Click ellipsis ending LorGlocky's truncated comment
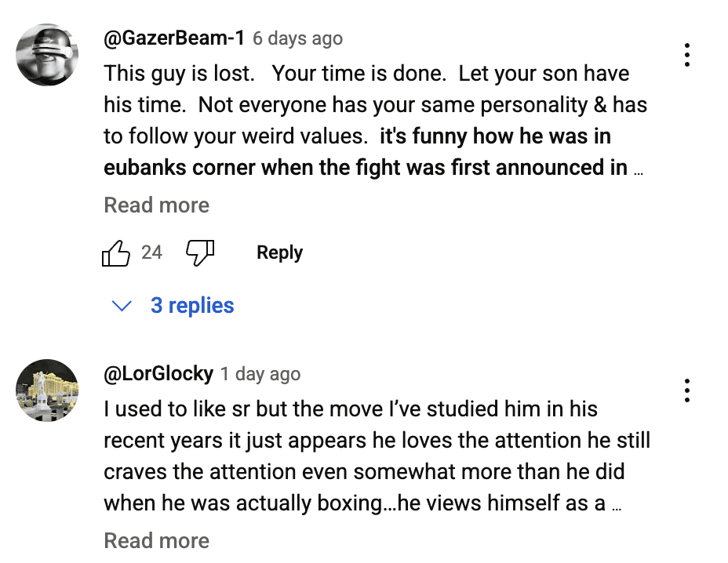Image resolution: width=728 pixels, height=563 pixels. pyautogui.click(x=617, y=506)
